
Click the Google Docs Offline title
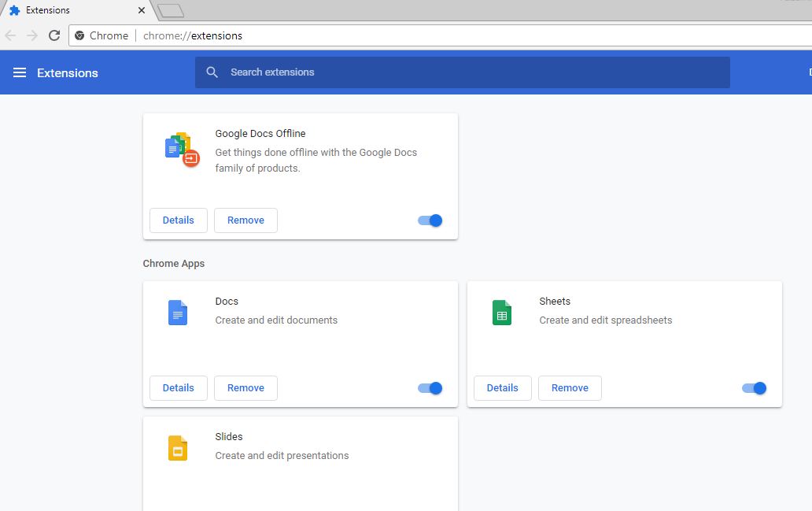click(260, 133)
